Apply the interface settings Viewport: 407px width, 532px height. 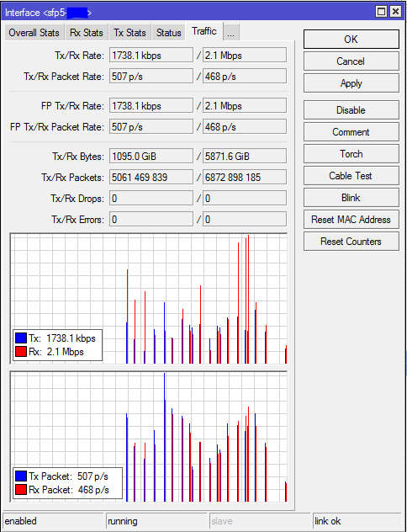click(x=351, y=83)
